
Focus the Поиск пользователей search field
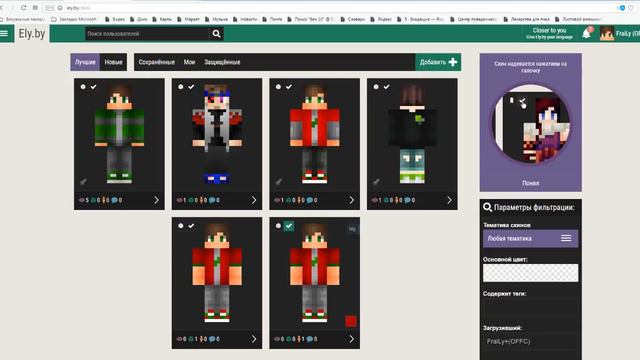click(147, 34)
